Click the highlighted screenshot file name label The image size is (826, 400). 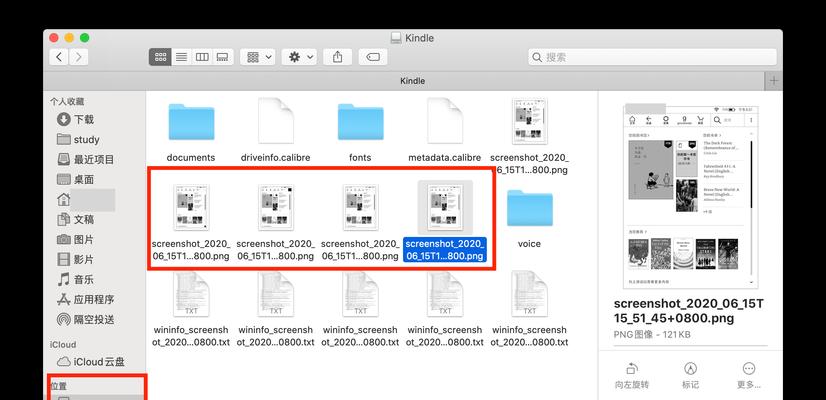445,250
